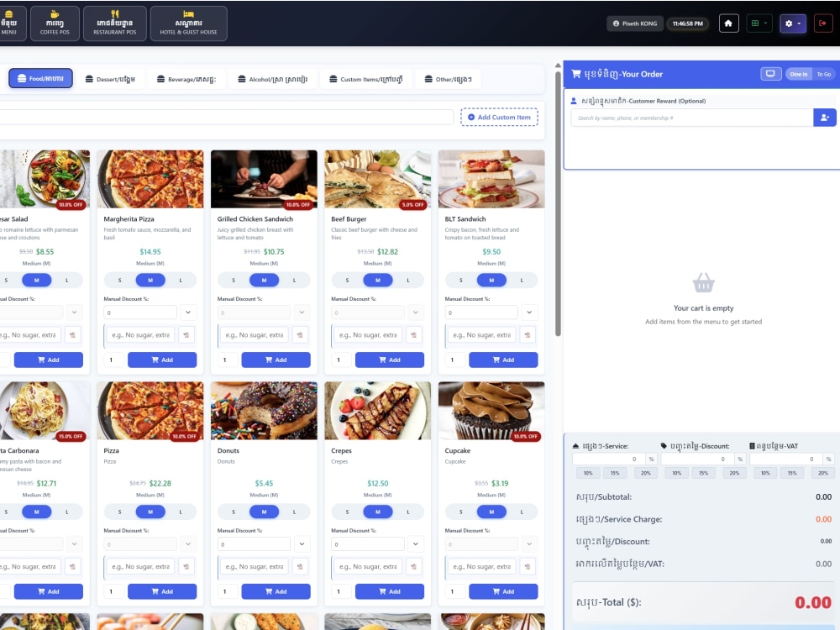Screen dimensions: 840x630
Task: Open the home icon button
Action: tap(728, 24)
